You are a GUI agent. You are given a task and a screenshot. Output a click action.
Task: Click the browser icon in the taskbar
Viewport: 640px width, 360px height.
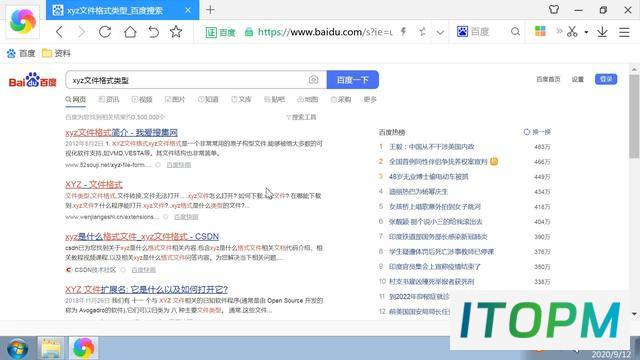tap(83, 348)
